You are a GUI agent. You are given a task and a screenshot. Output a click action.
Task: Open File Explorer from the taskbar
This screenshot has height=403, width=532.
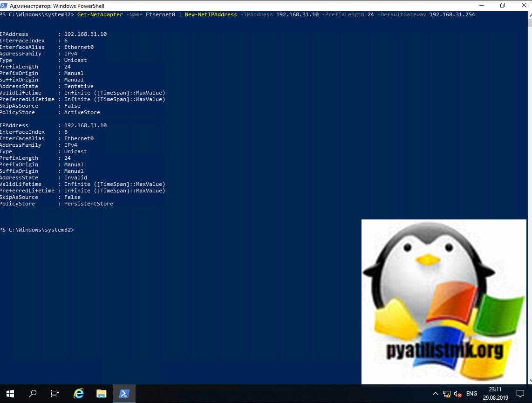click(x=101, y=394)
